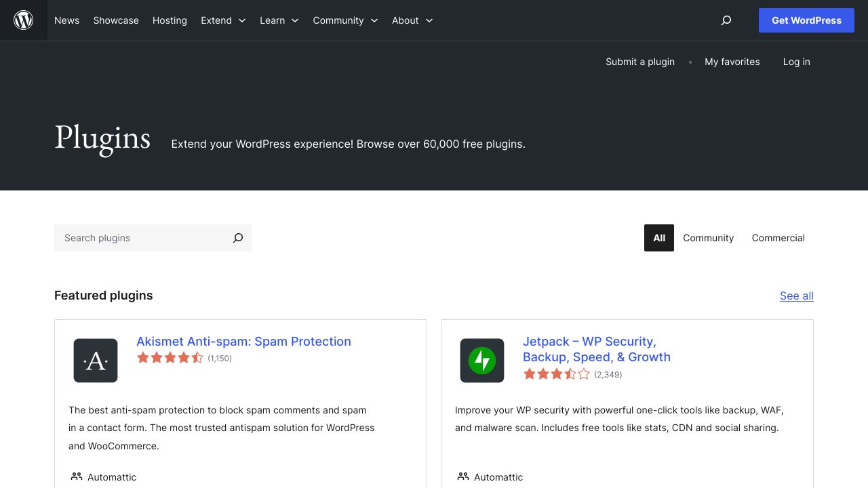Click the WordPress logo icon
This screenshot has width=868, height=488.
(x=23, y=20)
